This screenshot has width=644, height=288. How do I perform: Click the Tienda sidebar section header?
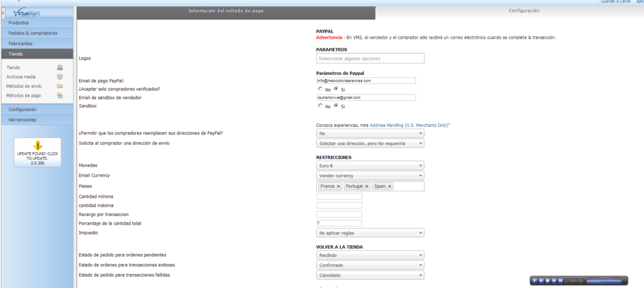tap(37, 54)
